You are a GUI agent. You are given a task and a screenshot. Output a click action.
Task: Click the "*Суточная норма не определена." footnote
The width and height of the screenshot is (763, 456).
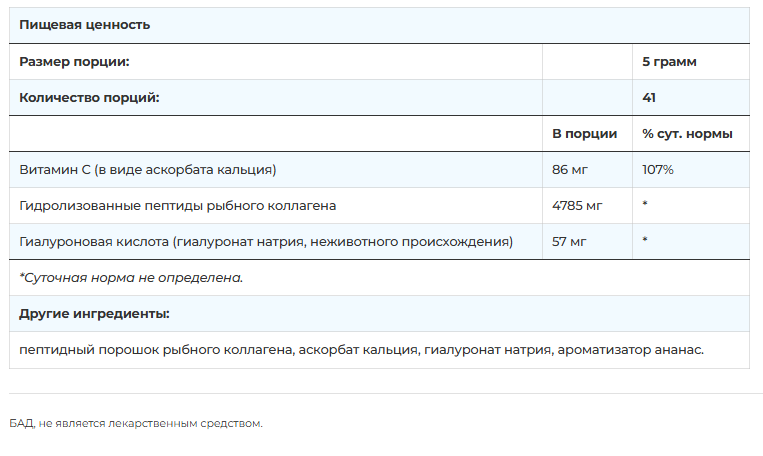(131, 277)
